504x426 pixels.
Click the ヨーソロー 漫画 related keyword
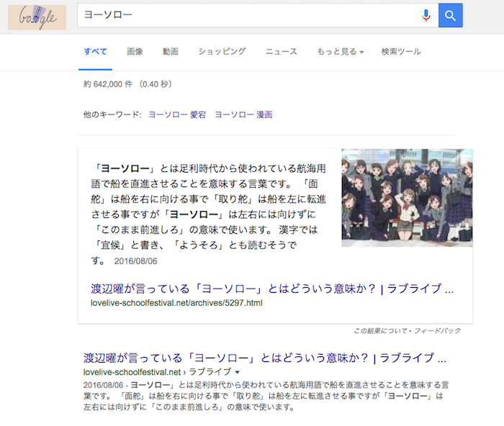243,114
